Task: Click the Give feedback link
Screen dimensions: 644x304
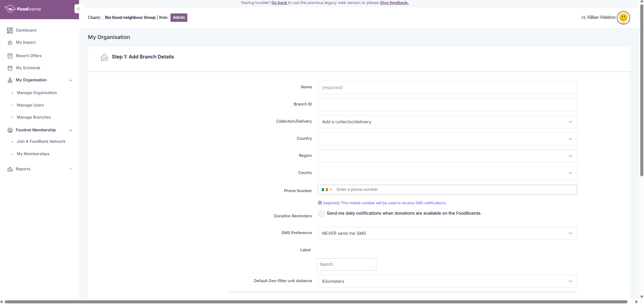Action: tap(394, 3)
